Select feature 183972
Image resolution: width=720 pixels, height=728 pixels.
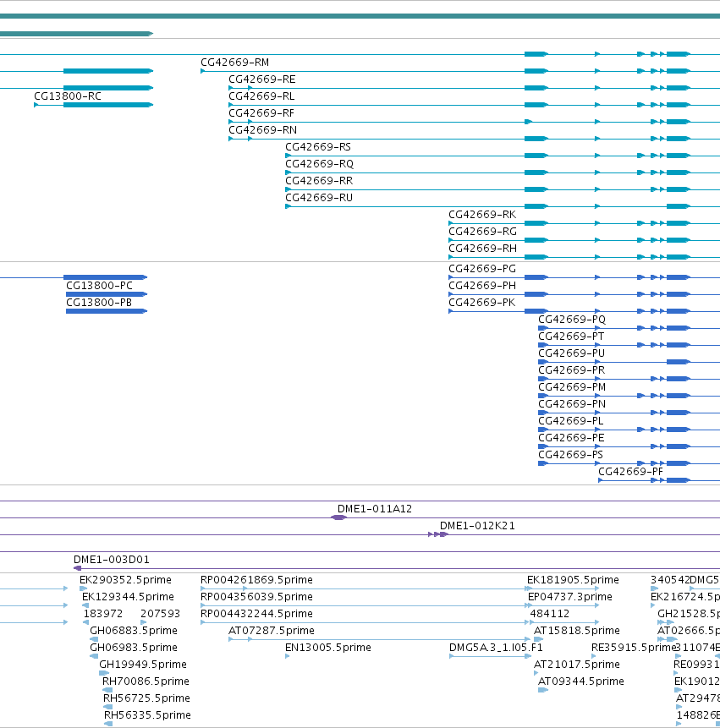(x=103, y=614)
